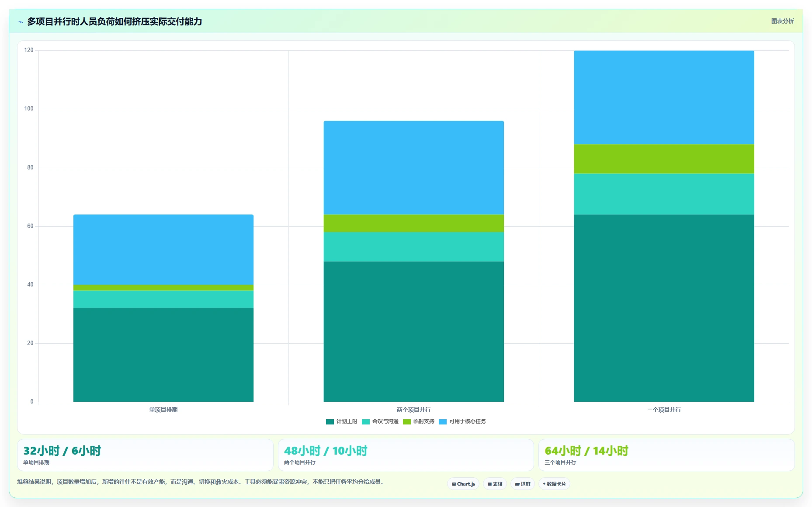812x507 pixels.
Task: Click the Chart.js chip
Action: 463,484
